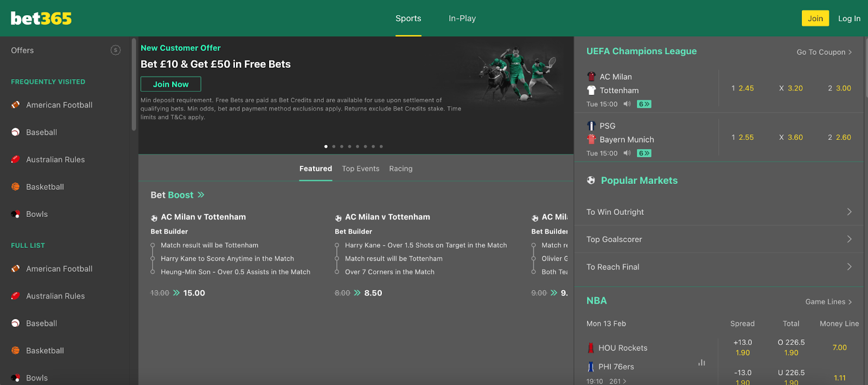
Task: Click Baseball icon in Full List
Action: coord(16,323)
